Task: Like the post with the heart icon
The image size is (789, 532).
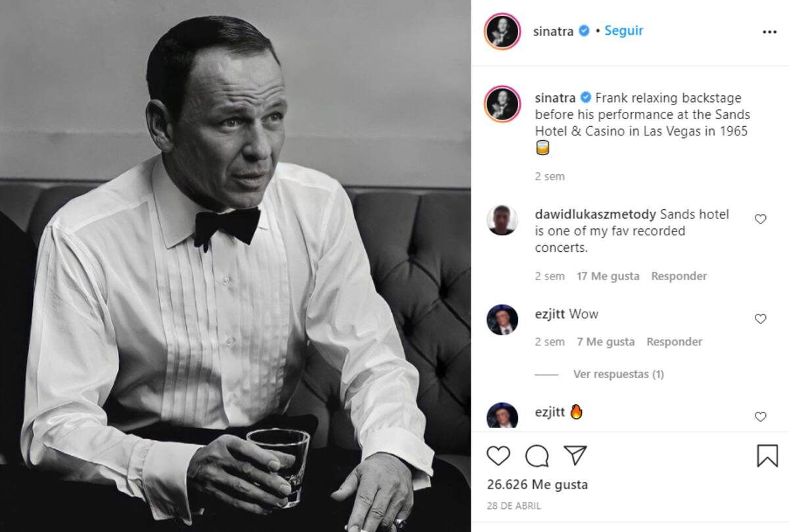Action: [x=498, y=455]
